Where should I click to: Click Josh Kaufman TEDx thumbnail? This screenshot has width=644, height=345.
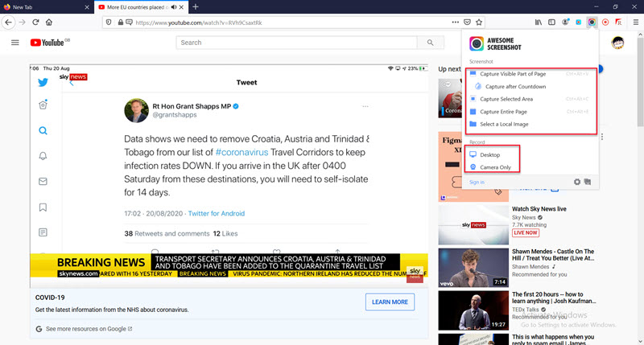[473, 310]
